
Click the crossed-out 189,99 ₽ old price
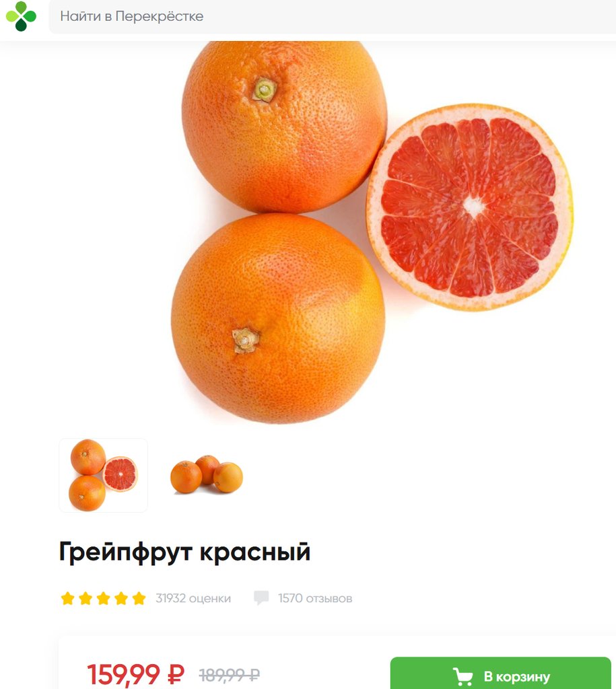229,674
